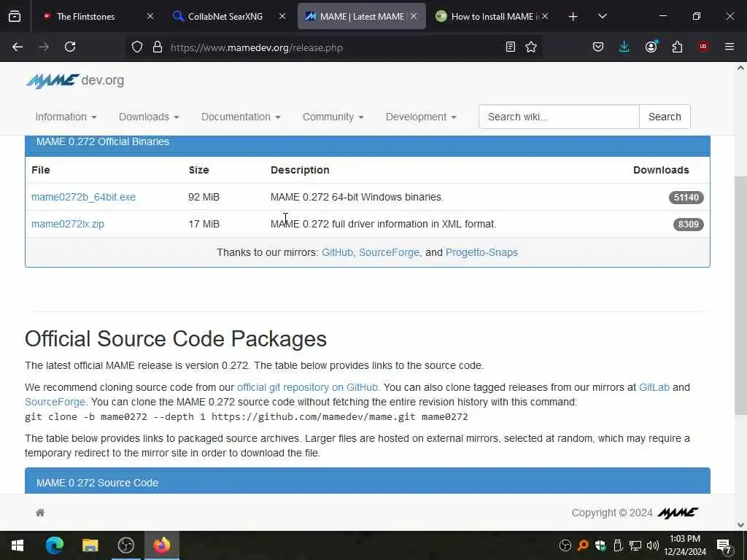Viewport: 747px width, 560px height.
Task: Reload the current page
Action: 70,47
